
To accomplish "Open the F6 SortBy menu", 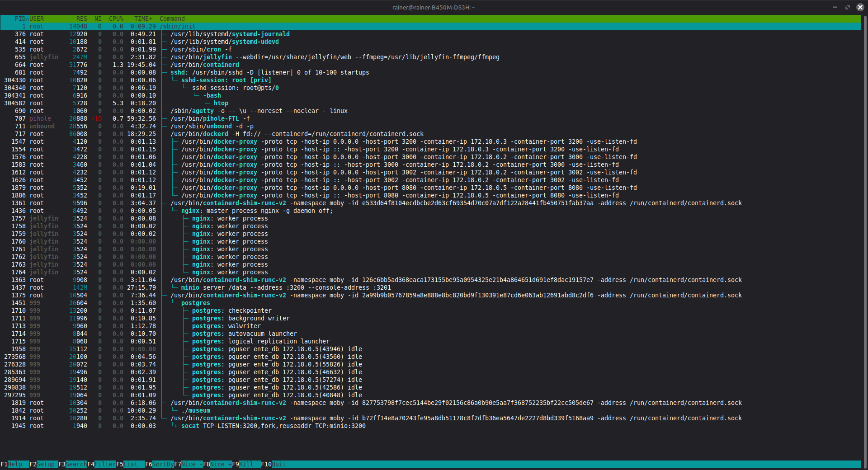I will (x=162, y=464).
